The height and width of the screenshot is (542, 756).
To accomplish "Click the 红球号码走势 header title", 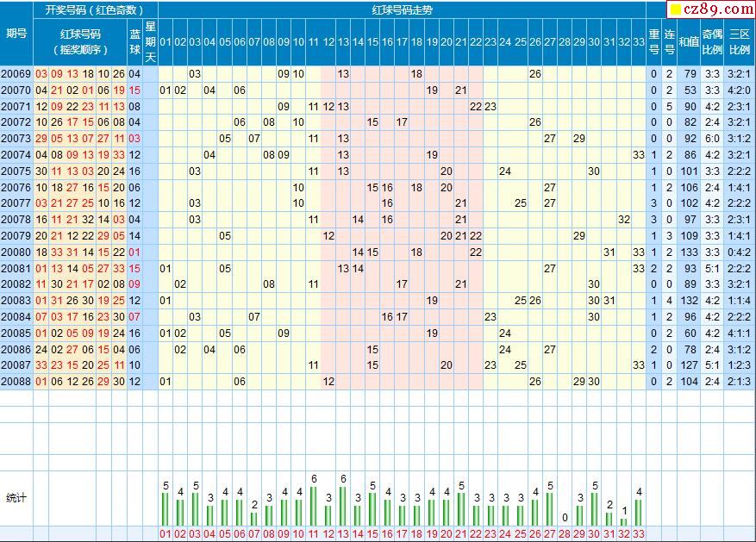I will [x=402, y=10].
